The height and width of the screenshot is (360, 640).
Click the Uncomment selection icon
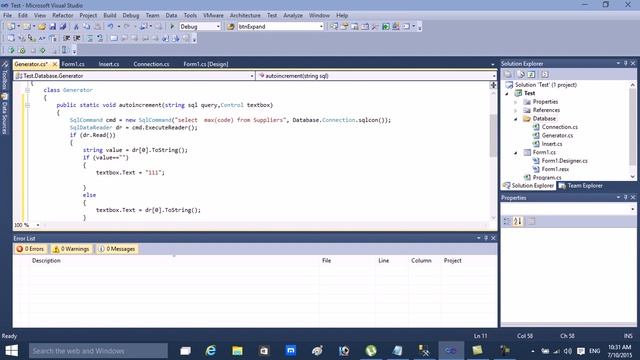point(100,38)
